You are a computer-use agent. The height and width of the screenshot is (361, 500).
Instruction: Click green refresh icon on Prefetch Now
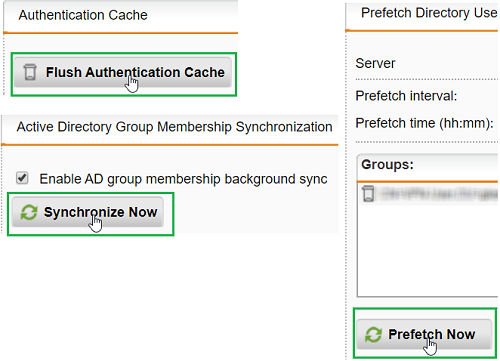[x=373, y=335]
